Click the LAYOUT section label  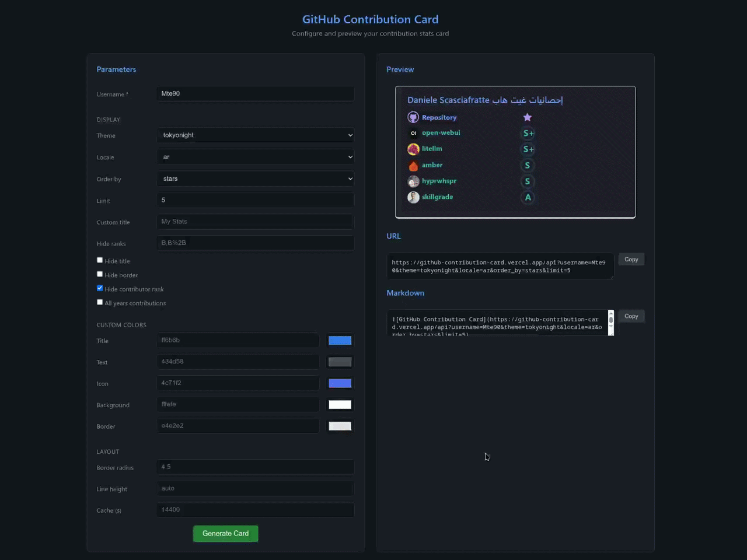tap(107, 452)
